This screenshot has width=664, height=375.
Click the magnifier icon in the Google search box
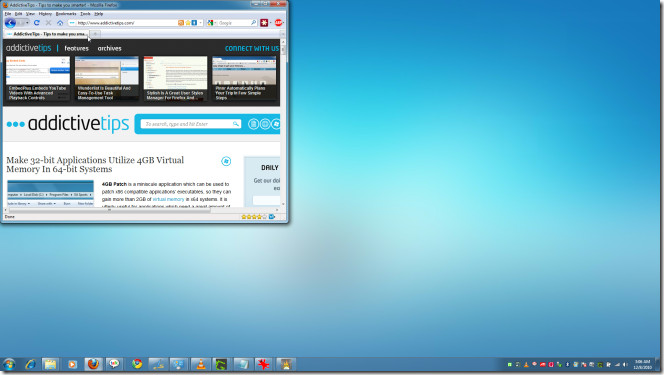[x=253, y=23]
